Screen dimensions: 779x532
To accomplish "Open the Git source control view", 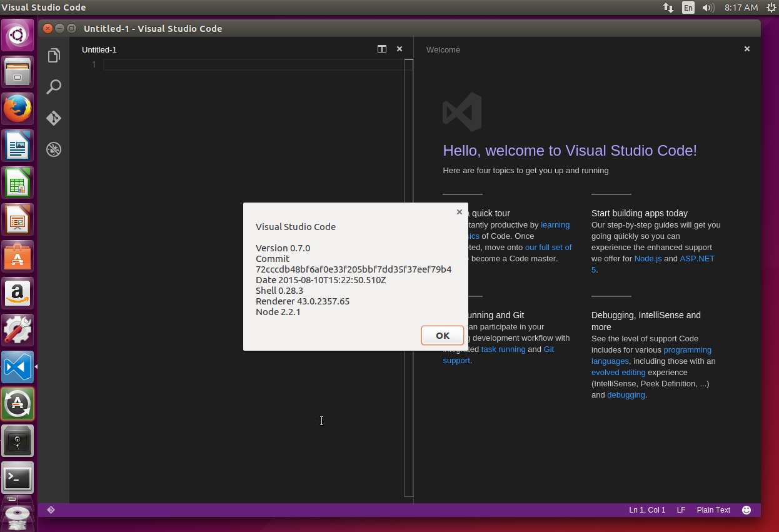I will (x=54, y=118).
